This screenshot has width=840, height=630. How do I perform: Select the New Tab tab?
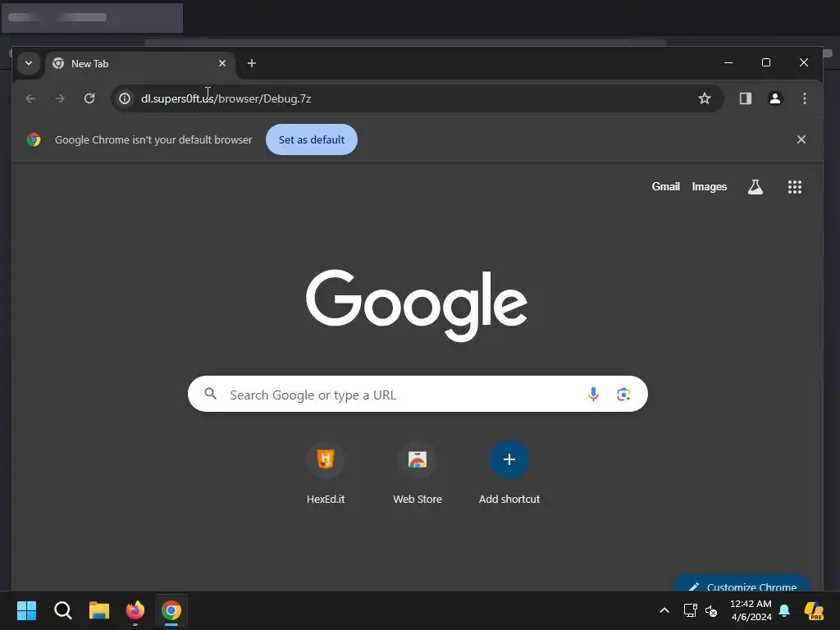tap(139, 64)
